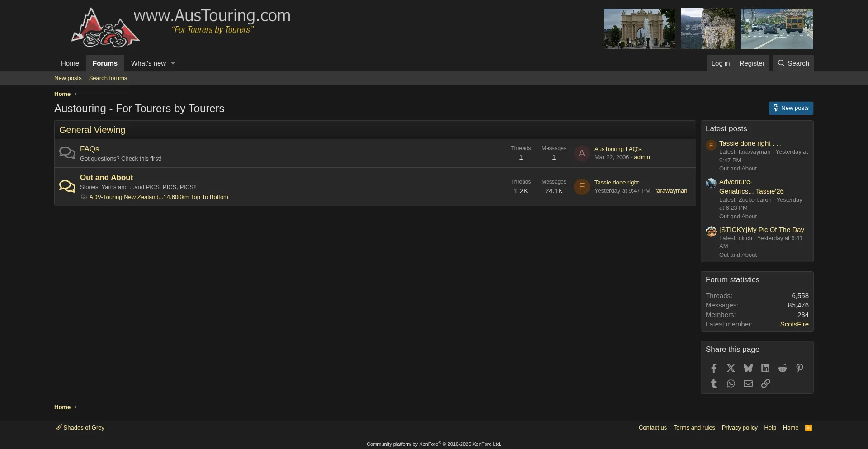868x449 pixels.
Task: Open the New posts sub-navigation link
Action: 68,78
